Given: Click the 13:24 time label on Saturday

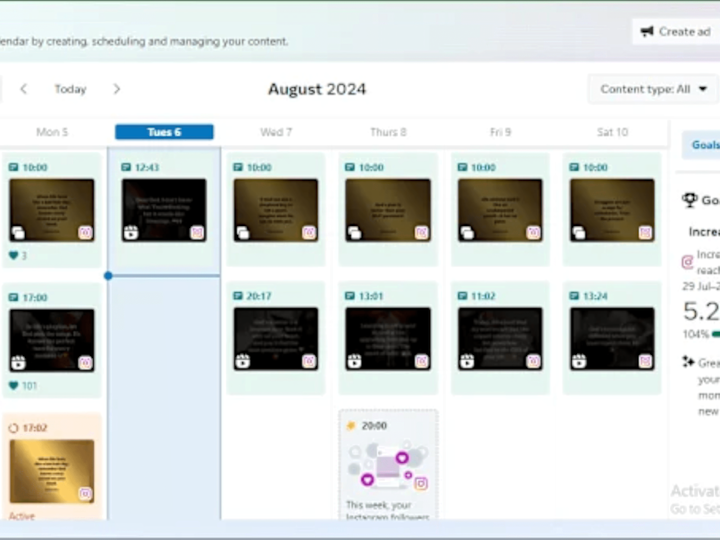Looking at the screenshot, I should coord(595,296).
